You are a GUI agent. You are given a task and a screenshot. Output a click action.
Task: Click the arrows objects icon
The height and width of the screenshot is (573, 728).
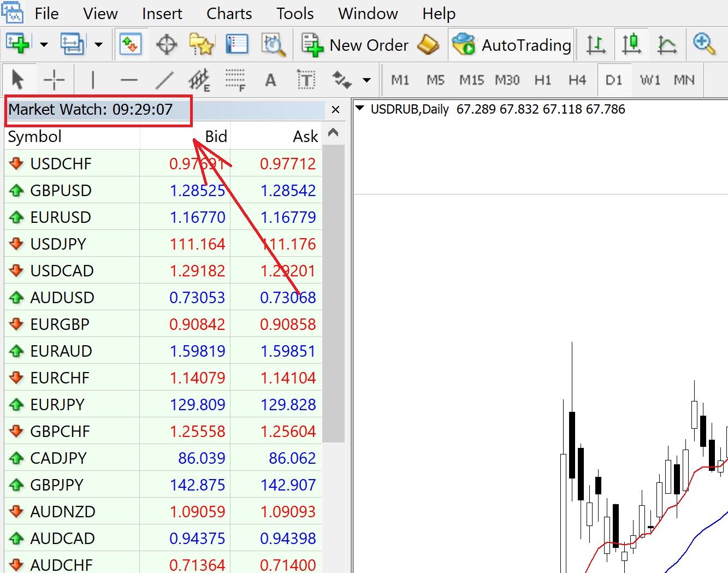tap(342, 80)
